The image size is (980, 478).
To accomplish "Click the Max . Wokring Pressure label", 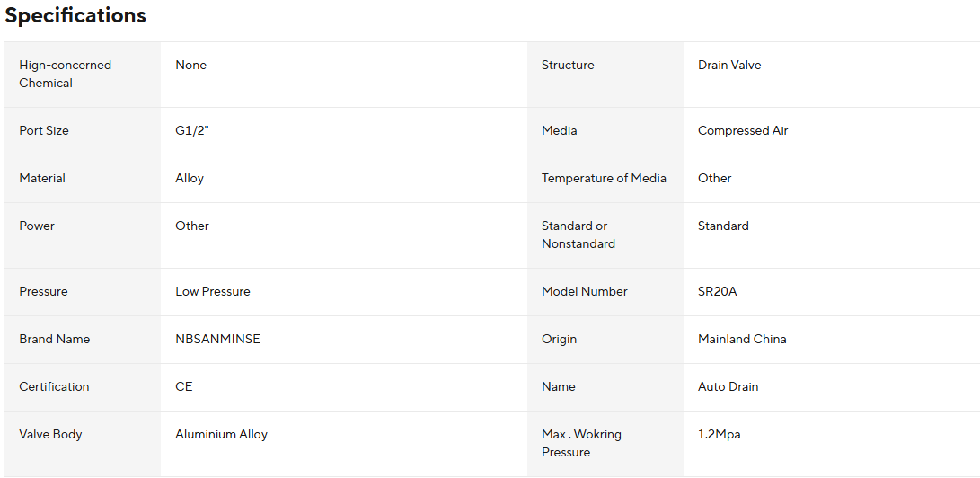I will click(x=581, y=443).
